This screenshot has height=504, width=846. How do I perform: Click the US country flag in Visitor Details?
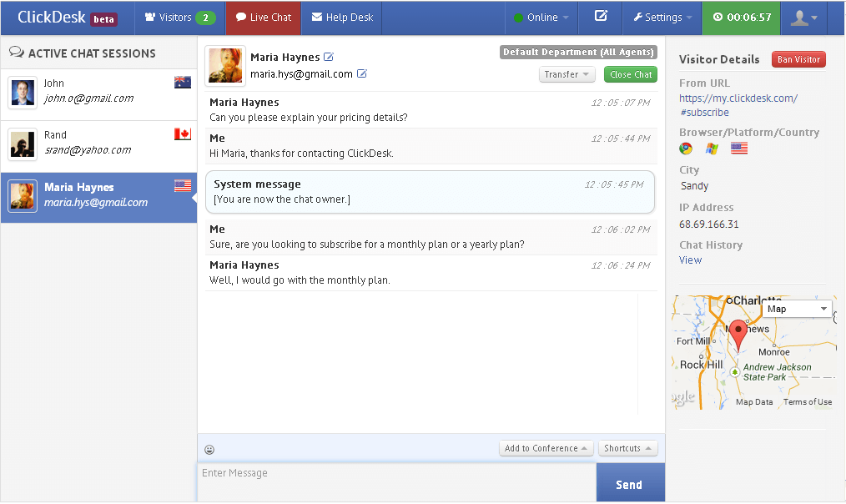739,149
